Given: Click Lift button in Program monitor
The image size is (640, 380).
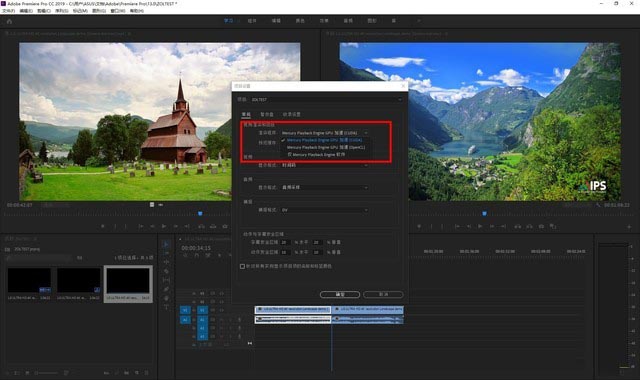Looking at the screenshot, I should 518,226.
